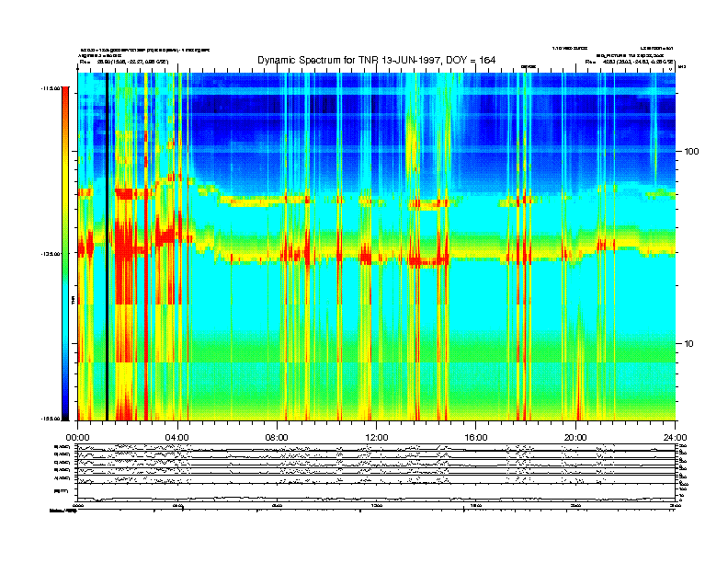This screenshot has width=728, height=563.
Task: Click the 100 frequency axis label
Action: click(x=691, y=152)
